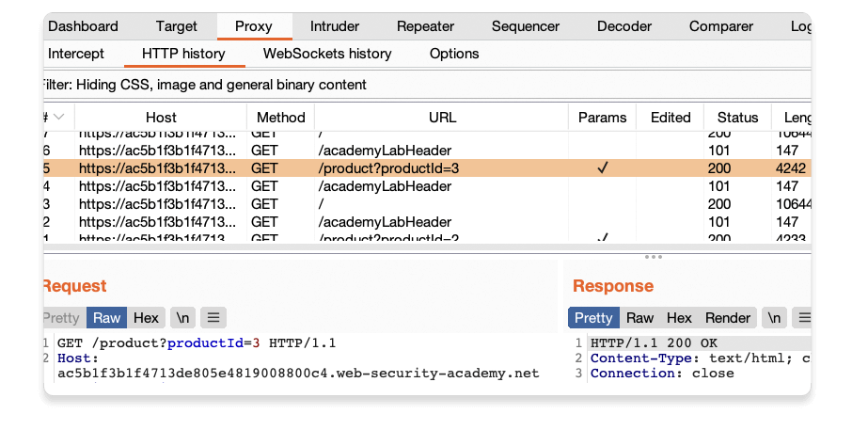868x430 pixels.
Task: Toggle response non-printable \n characters
Action: (775, 318)
